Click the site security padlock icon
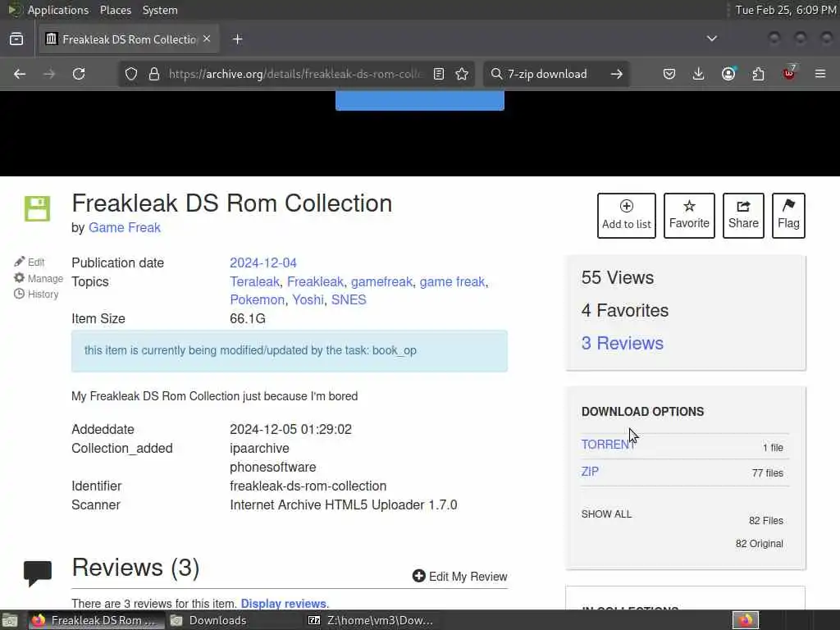 tap(154, 74)
